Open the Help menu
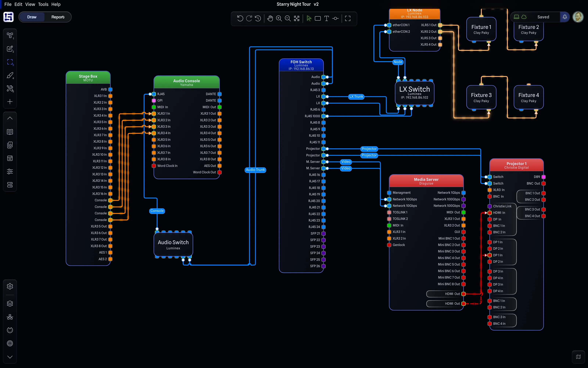The image size is (588, 368). click(56, 4)
